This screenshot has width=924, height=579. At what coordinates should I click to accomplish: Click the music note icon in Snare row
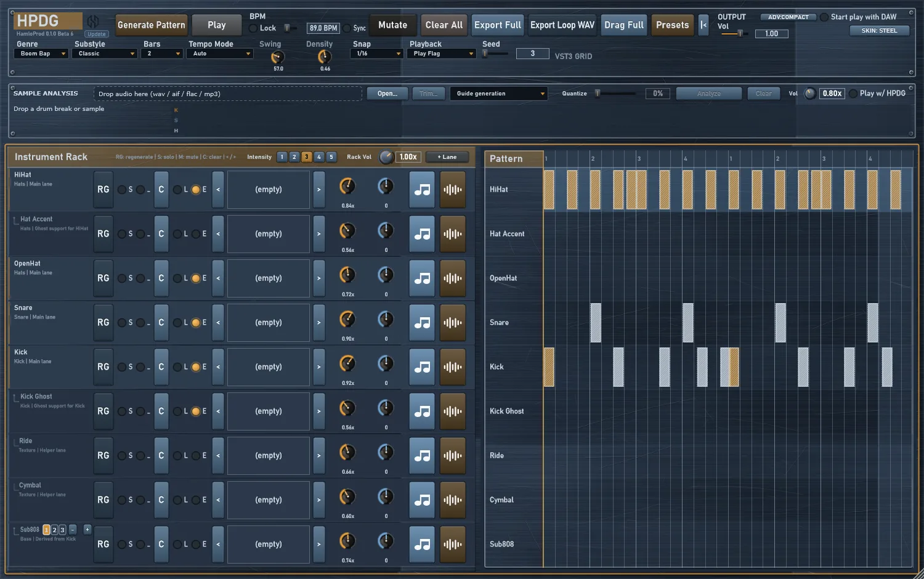[422, 323]
